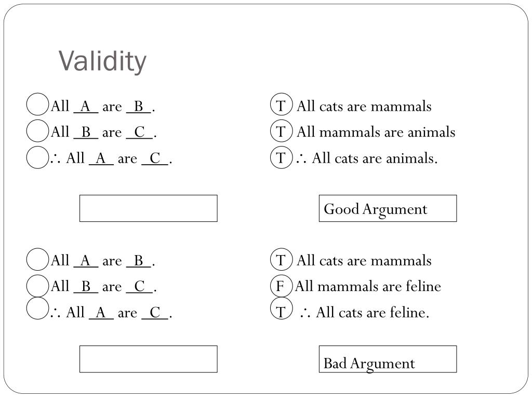
Task: Click the 'Bad Argument' box
Action: [388, 359]
